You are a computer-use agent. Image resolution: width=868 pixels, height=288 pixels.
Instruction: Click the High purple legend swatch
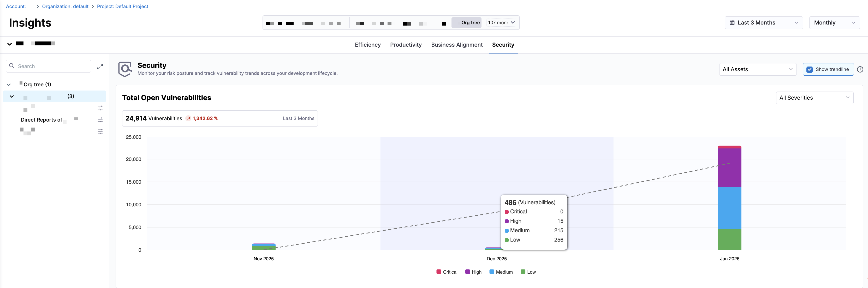pyautogui.click(x=467, y=272)
